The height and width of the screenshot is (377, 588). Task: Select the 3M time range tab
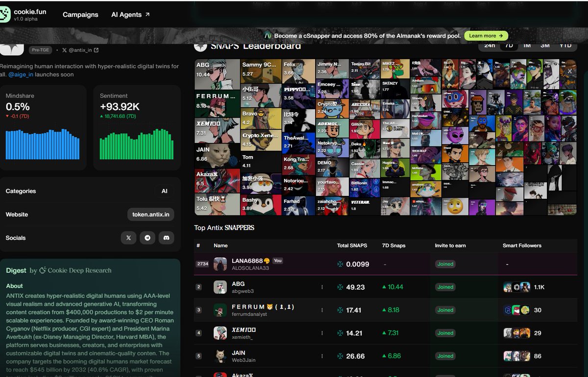tap(545, 45)
